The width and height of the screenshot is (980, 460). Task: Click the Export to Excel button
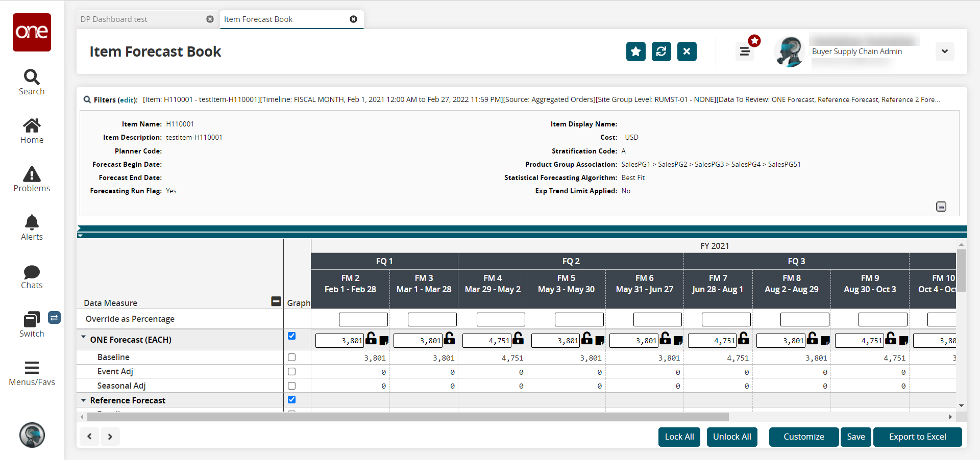pyautogui.click(x=917, y=437)
